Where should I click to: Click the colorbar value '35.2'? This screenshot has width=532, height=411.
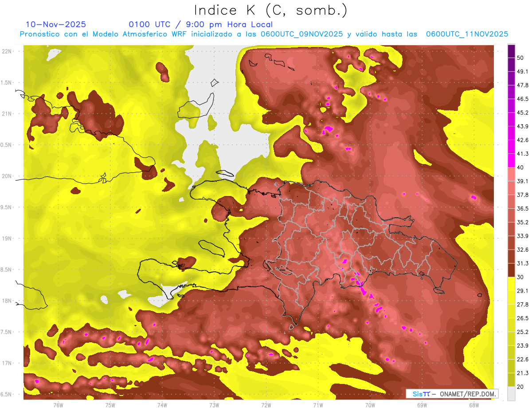tap(522, 222)
